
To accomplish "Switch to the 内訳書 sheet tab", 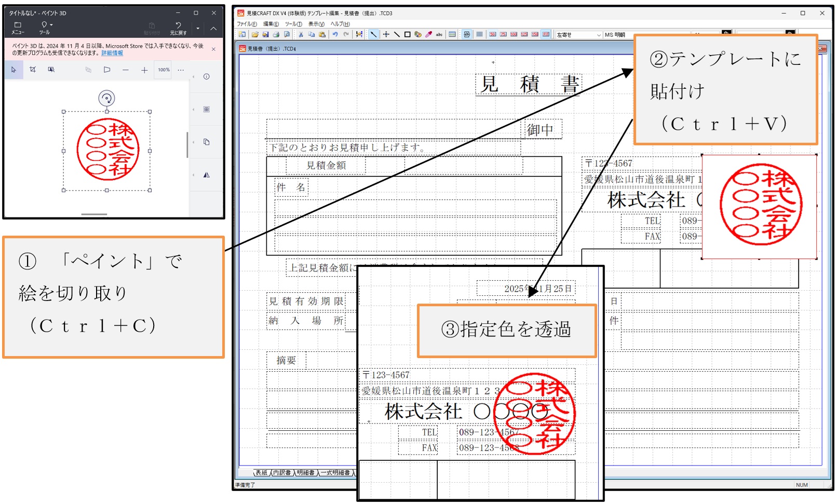I will [282, 473].
